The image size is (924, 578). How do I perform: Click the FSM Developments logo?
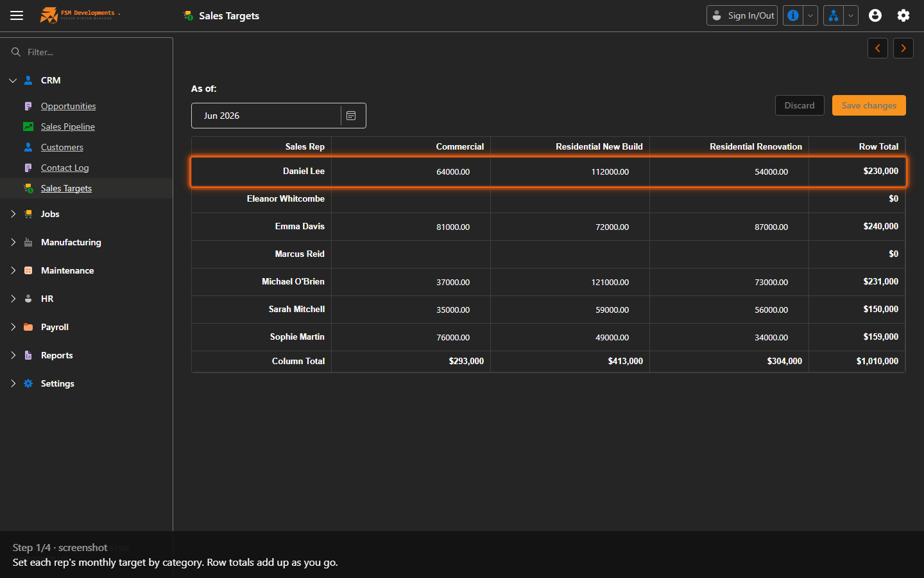pyautogui.click(x=80, y=15)
